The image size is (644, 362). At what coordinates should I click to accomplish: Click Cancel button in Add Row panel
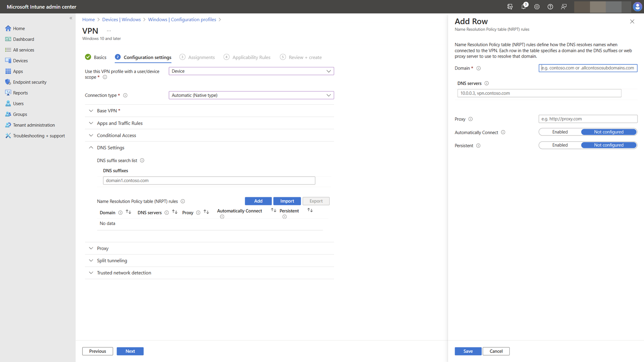click(496, 351)
